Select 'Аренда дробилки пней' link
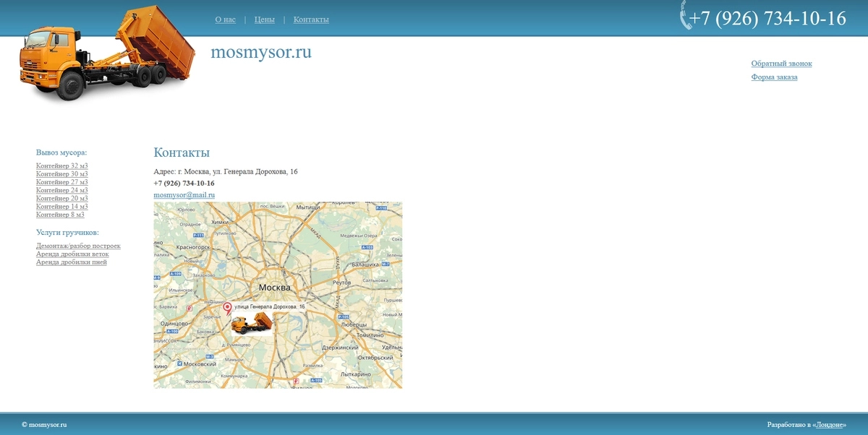The height and width of the screenshot is (435, 868). coord(71,262)
